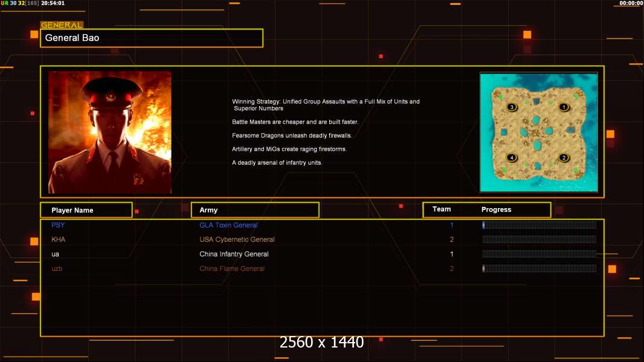Click China Flame General army entry
The width and height of the screenshot is (644, 362).
pyautogui.click(x=232, y=268)
